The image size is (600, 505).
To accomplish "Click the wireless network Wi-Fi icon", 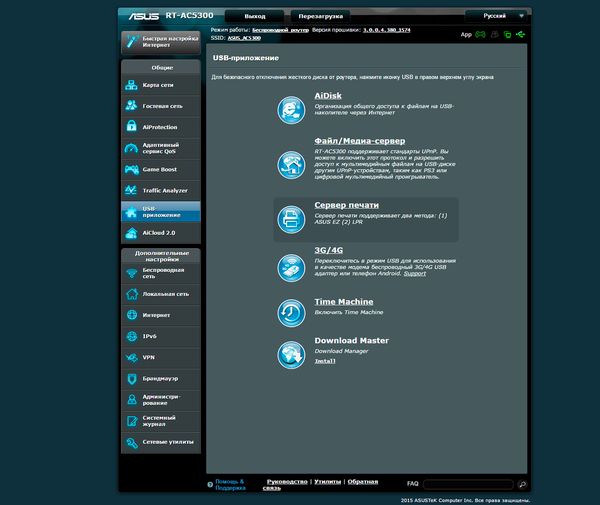I will point(132,273).
